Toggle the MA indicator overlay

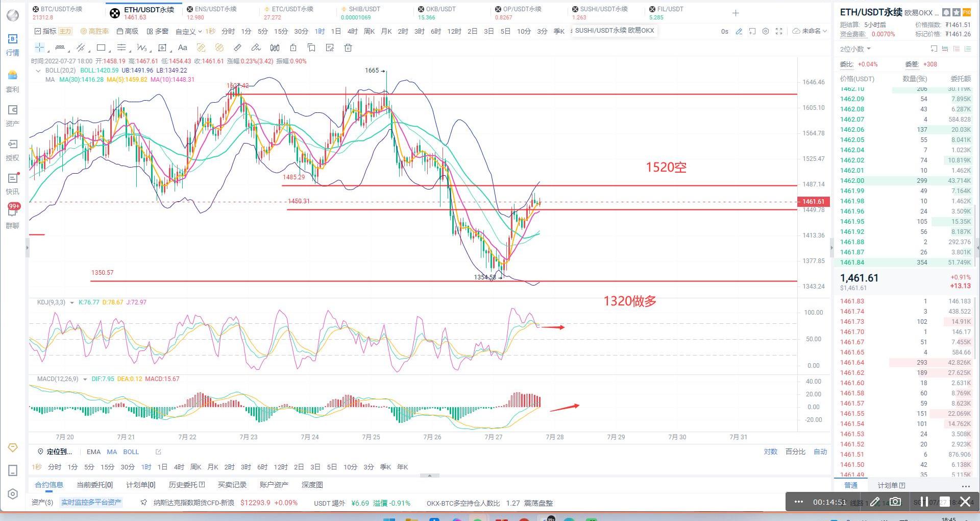(112, 452)
